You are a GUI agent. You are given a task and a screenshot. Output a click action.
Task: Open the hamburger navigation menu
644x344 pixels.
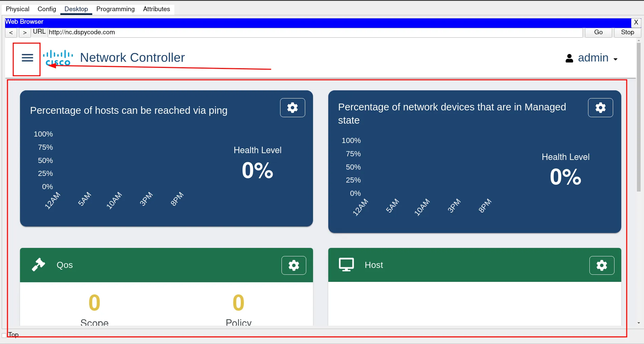click(x=27, y=58)
